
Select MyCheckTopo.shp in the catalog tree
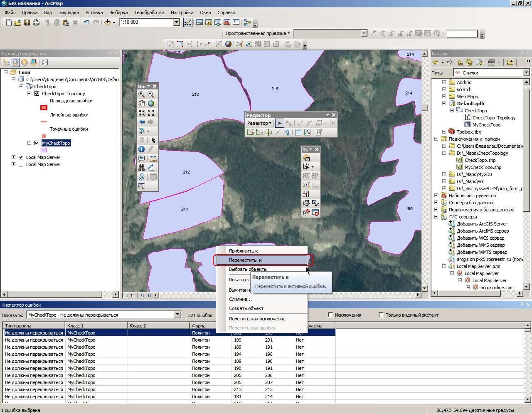pos(483,167)
